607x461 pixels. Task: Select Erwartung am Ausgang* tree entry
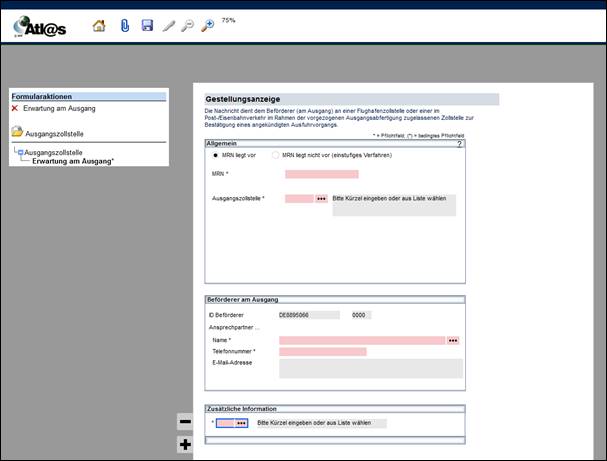(x=73, y=161)
